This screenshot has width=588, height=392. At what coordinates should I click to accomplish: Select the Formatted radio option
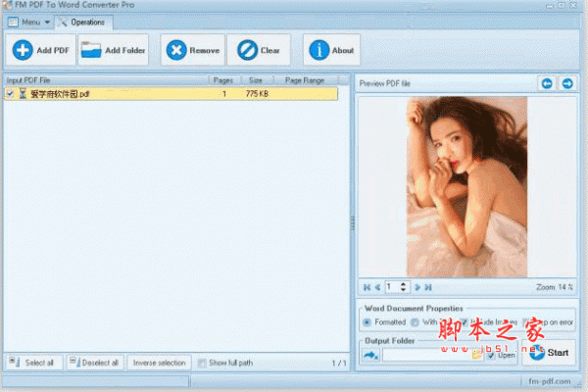pyautogui.click(x=367, y=321)
